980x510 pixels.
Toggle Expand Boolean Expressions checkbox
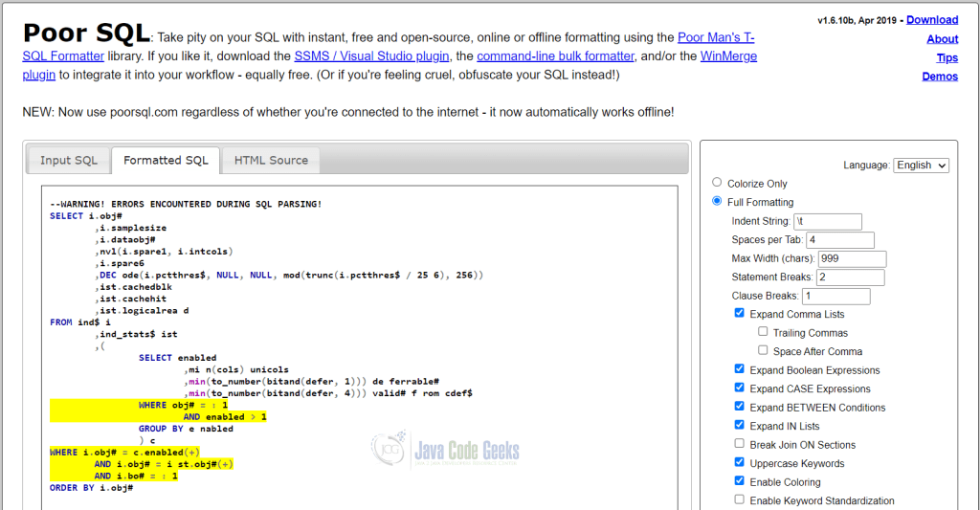(x=740, y=369)
